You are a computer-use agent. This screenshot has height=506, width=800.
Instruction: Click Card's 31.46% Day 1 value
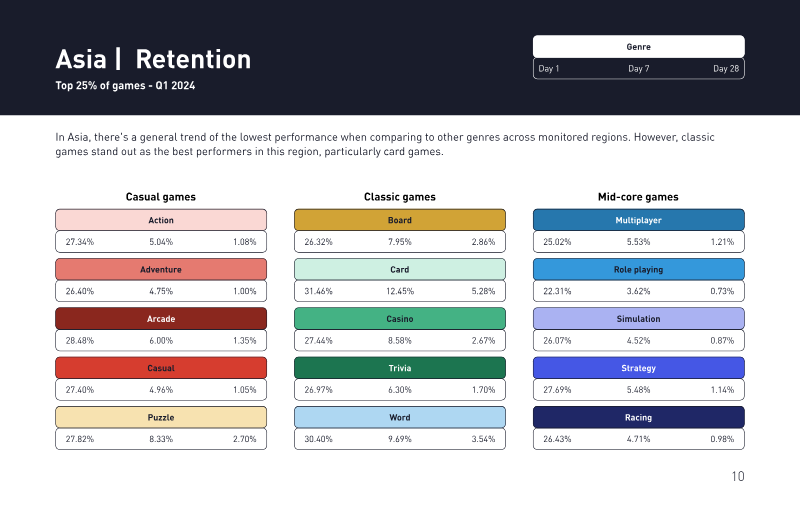click(318, 291)
